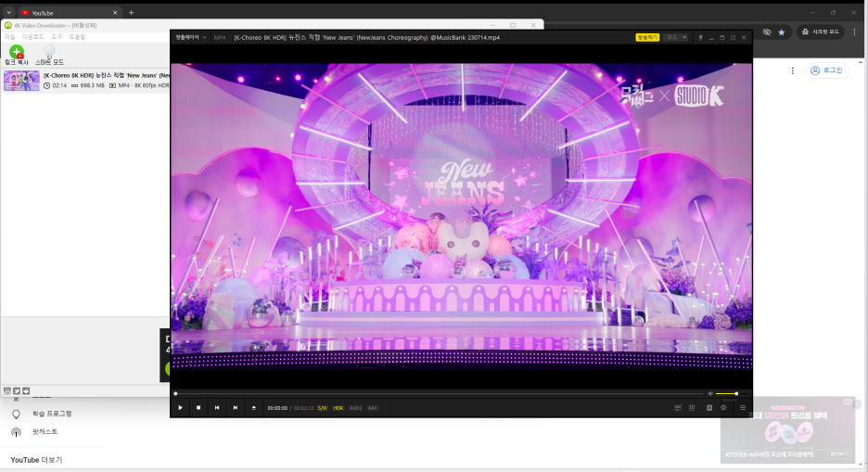
Task: Toggle 360-degree video mode icon
Action: coord(678,408)
